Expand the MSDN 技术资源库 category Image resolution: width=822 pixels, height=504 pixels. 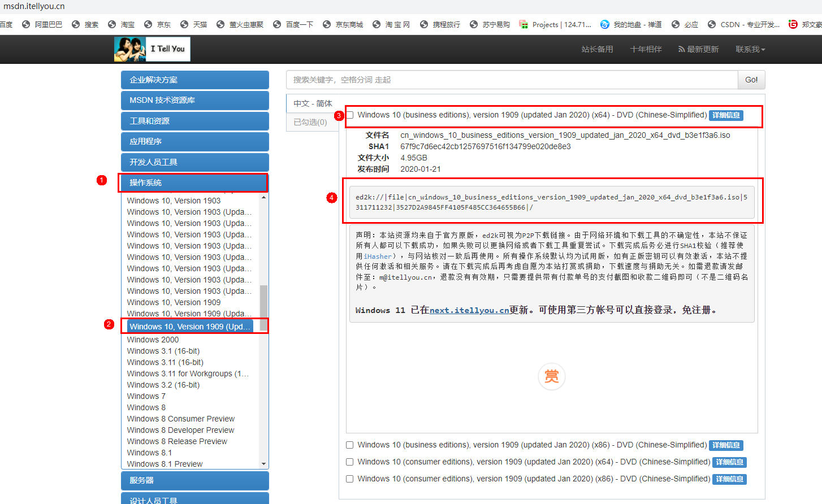195,100
